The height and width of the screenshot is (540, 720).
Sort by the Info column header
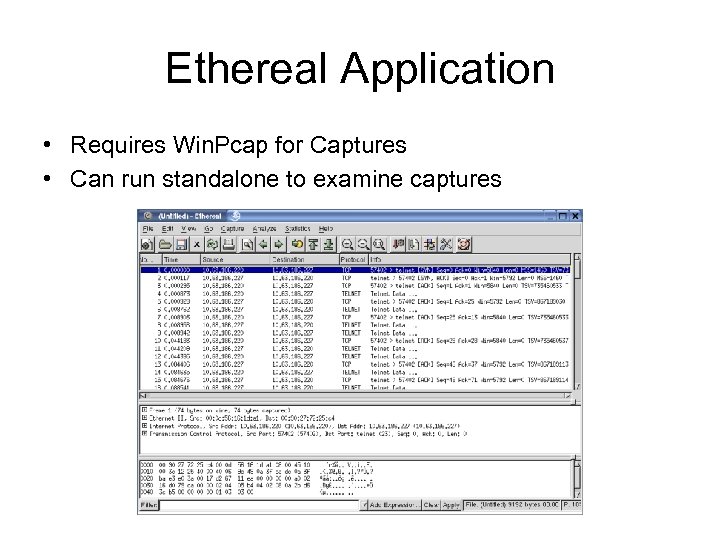469,259
